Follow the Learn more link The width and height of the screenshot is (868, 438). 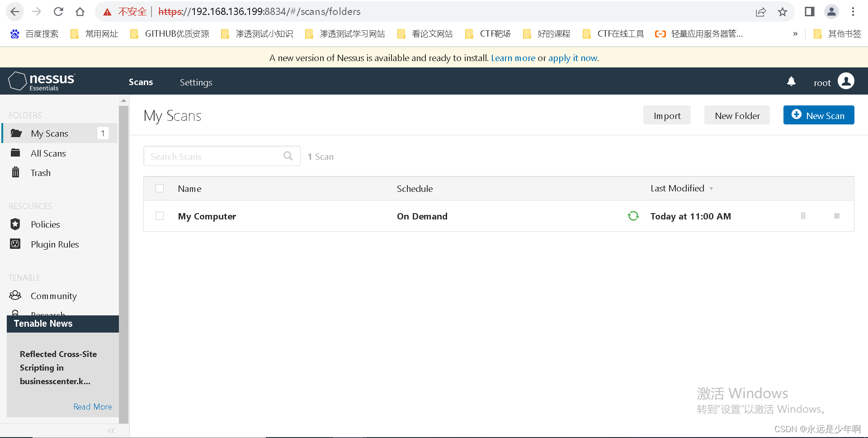(513, 58)
